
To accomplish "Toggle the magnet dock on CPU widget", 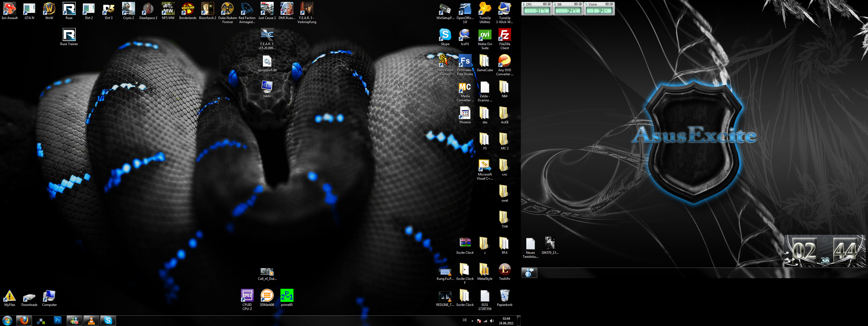I will [x=545, y=4].
